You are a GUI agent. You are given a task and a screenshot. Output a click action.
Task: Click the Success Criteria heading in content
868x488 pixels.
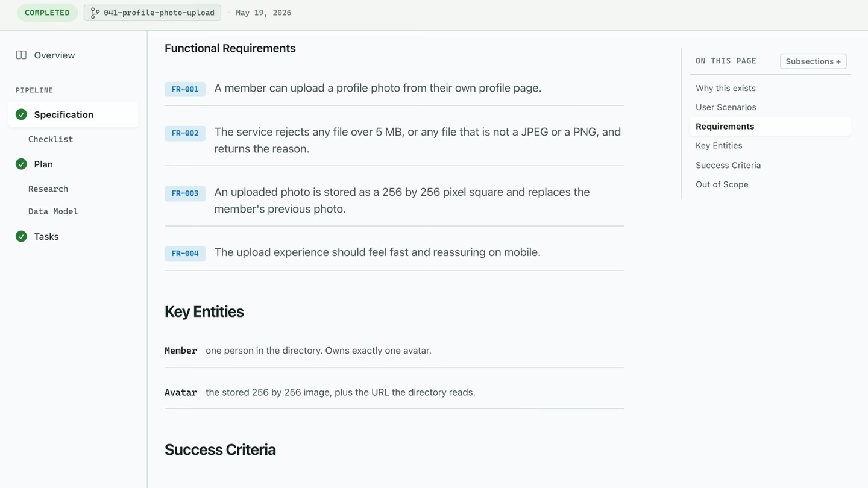(220, 450)
